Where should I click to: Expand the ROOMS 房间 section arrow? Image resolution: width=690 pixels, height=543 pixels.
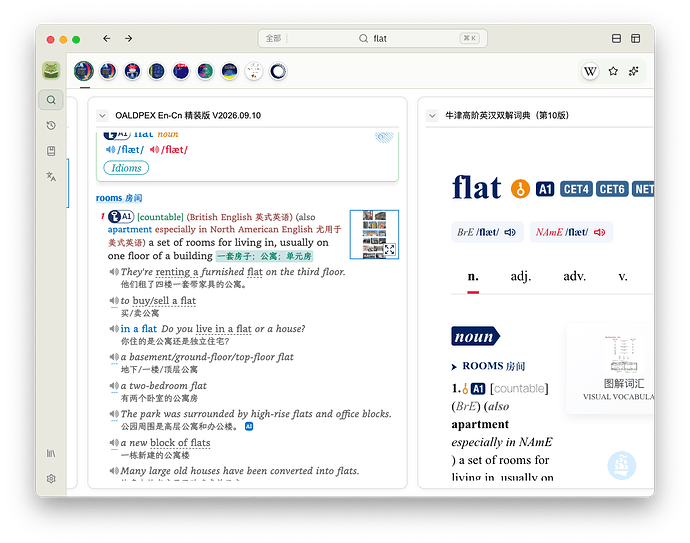[x=454, y=367]
